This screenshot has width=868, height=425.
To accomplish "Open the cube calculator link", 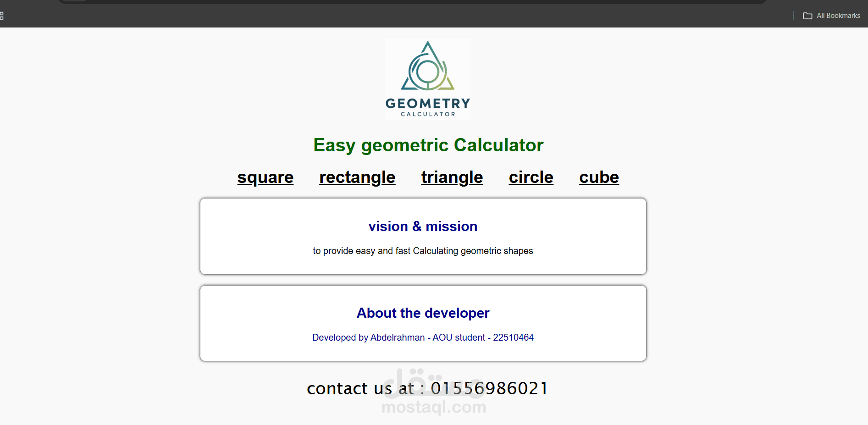I will pos(599,177).
